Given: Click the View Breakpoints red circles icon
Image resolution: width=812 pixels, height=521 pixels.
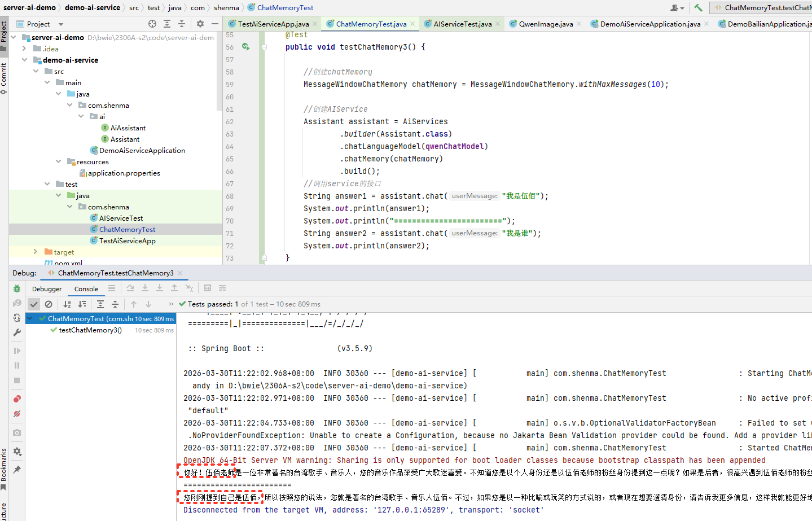Looking at the screenshot, I should [x=17, y=399].
